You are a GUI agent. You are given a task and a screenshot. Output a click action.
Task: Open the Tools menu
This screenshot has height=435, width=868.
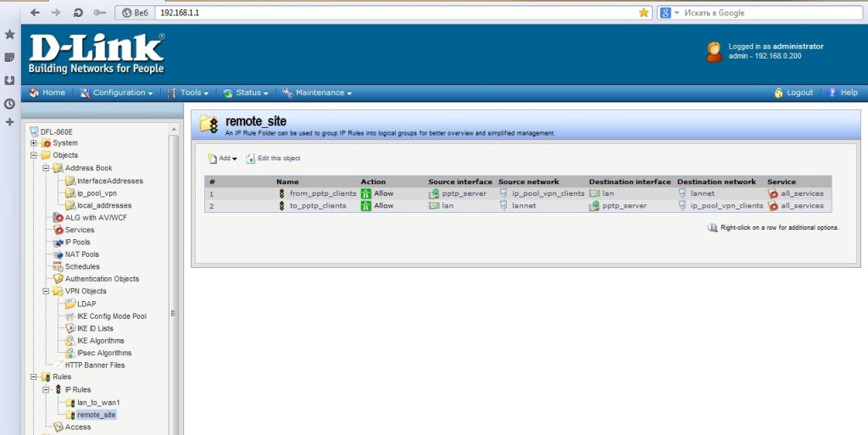click(x=188, y=92)
